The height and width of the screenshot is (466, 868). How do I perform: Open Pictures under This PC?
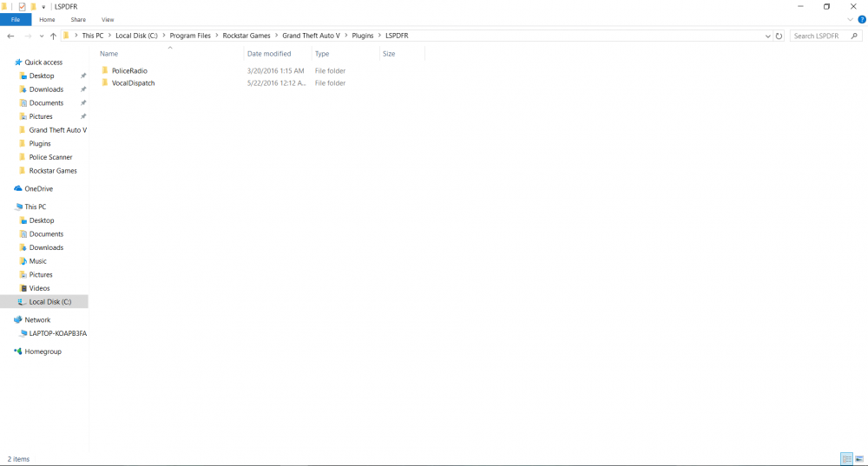pos(41,274)
